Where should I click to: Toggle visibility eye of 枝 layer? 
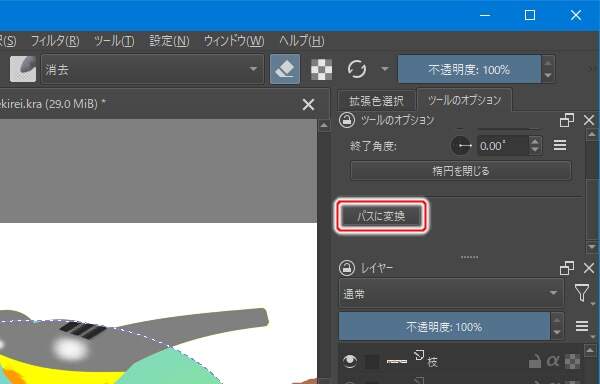349,361
